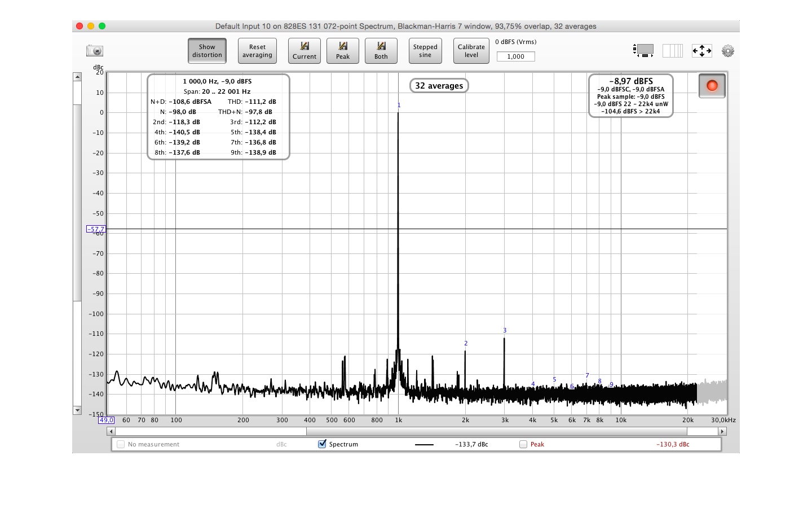Viewport: 812px width, 508px height.
Task: Click harmonic marker 3 above 3k peak
Action: pos(505,331)
